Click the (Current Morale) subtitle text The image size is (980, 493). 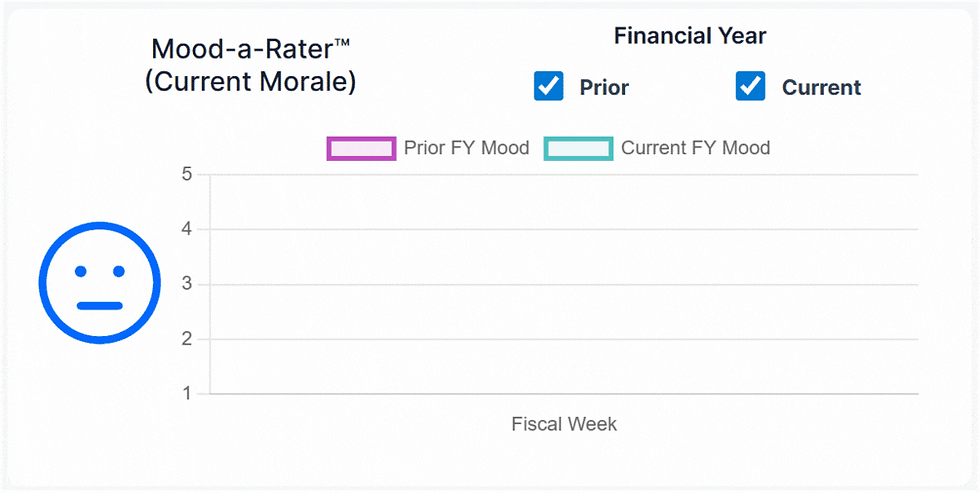tap(250, 81)
